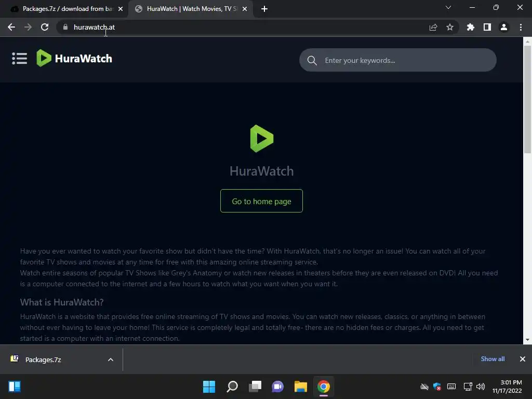Open a new browser tab
Image resolution: width=532 pixels, height=399 pixels.
tap(264, 9)
